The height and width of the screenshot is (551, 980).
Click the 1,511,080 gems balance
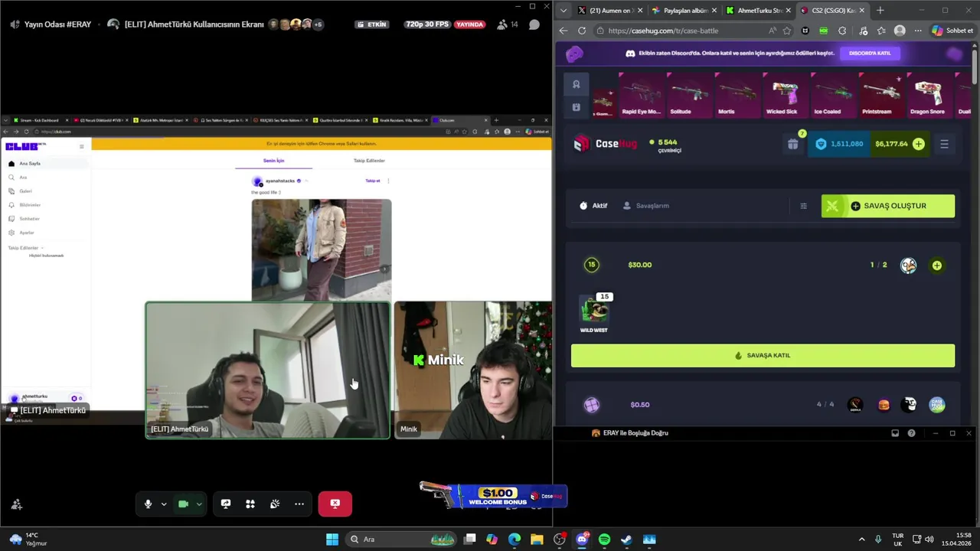pyautogui.click(x=840, y=143)
